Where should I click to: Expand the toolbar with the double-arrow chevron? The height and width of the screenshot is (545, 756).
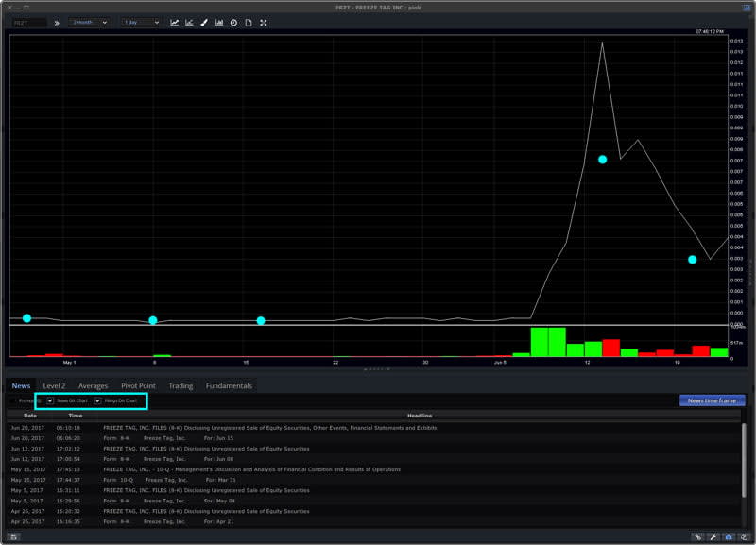[x=57, y=22]
